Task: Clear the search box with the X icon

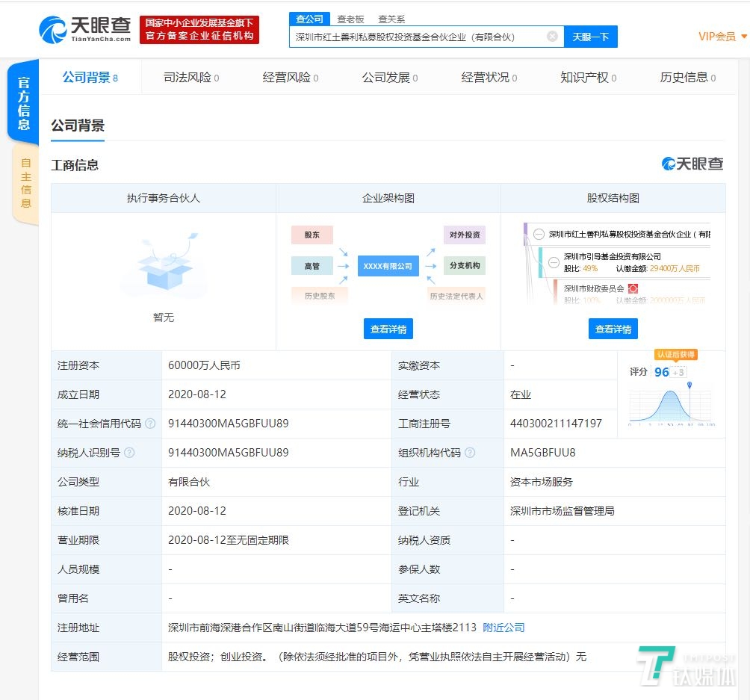Action: point(552,36)
